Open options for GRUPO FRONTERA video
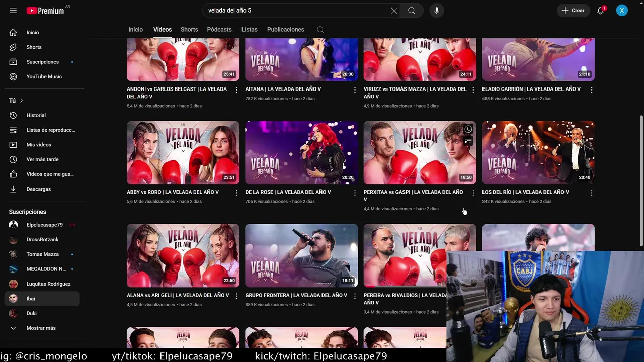This screenshot has height=362, width=644. click(x=355, y=296)
